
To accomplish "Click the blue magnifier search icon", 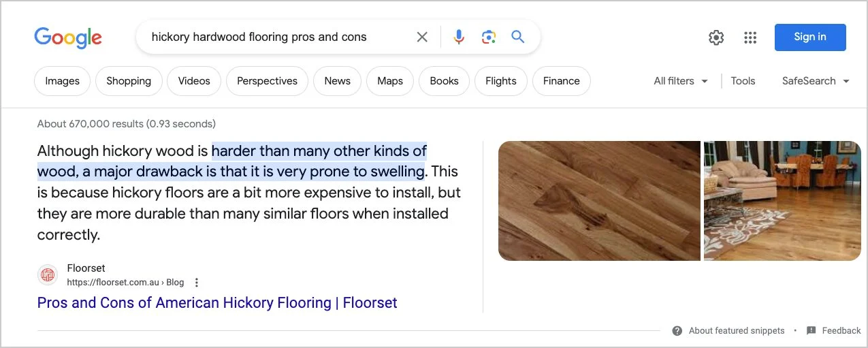I will click(518, 37).
